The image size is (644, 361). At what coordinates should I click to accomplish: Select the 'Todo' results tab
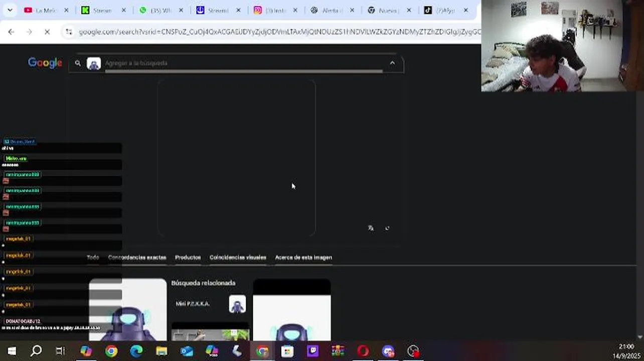click(x=93, y=257)
